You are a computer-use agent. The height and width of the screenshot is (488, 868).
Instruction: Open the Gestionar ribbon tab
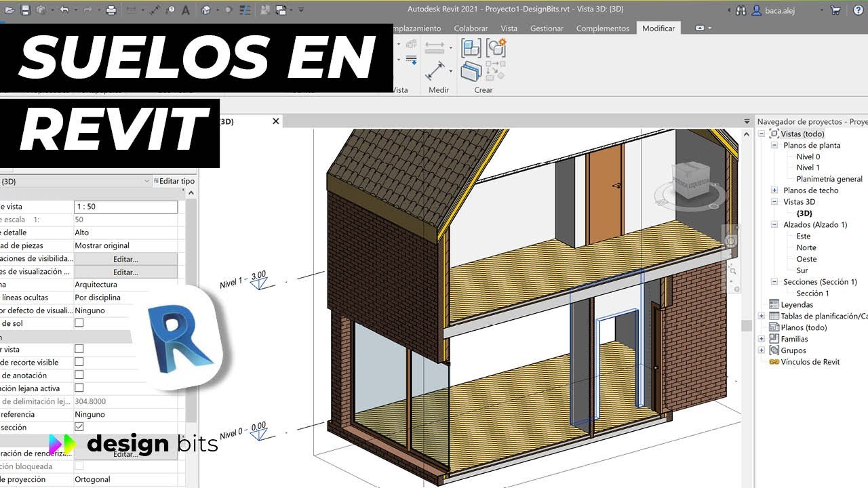[x=547, y=28]
